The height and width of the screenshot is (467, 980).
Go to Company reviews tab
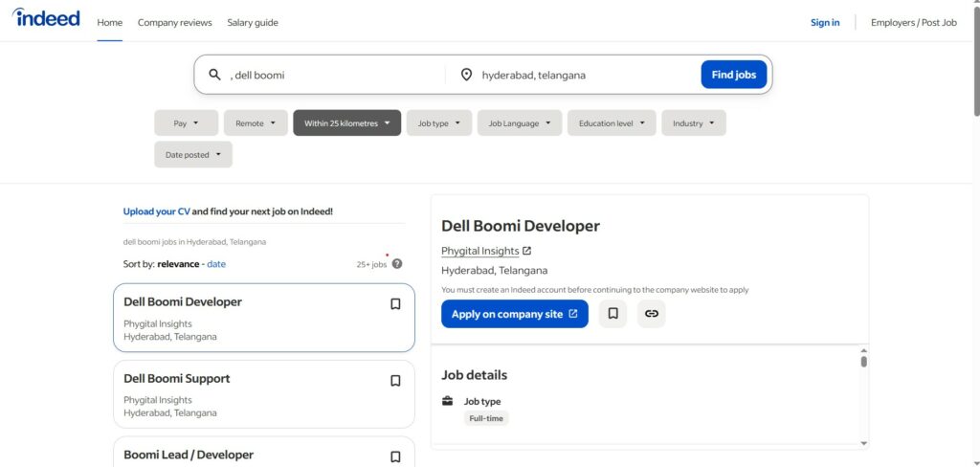coord(175,22)
